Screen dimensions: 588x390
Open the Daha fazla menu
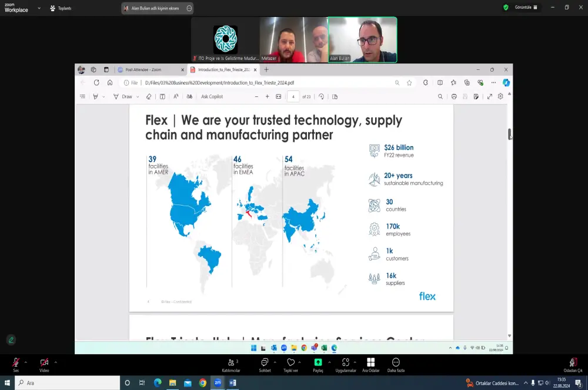(x=396, y=365)
